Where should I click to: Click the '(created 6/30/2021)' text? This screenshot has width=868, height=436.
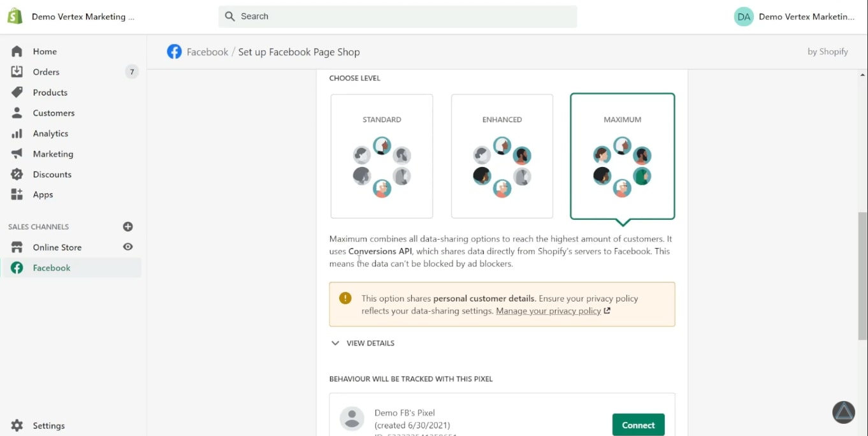click(x=412, y=425)
